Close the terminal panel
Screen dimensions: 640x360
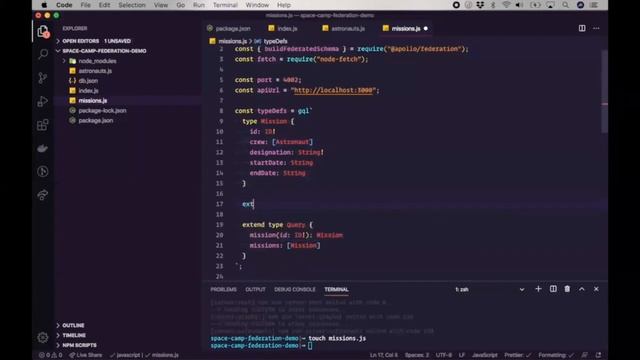(596, 289)
